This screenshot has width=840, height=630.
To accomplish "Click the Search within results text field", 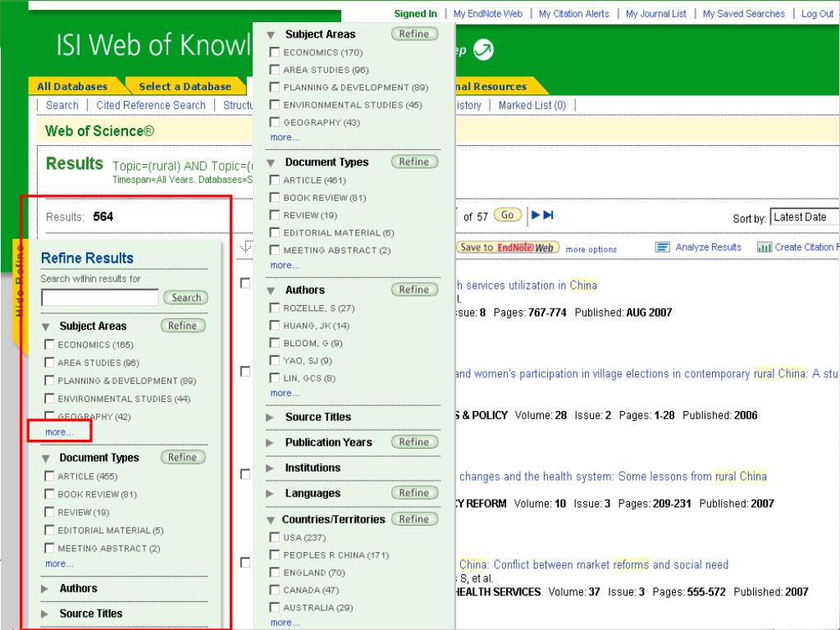I will click(x=100, y=297).
